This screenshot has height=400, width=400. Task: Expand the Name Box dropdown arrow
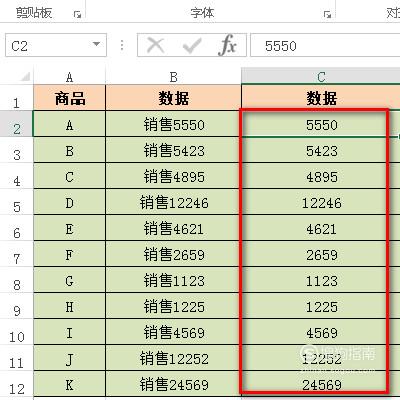pos(97,44)
